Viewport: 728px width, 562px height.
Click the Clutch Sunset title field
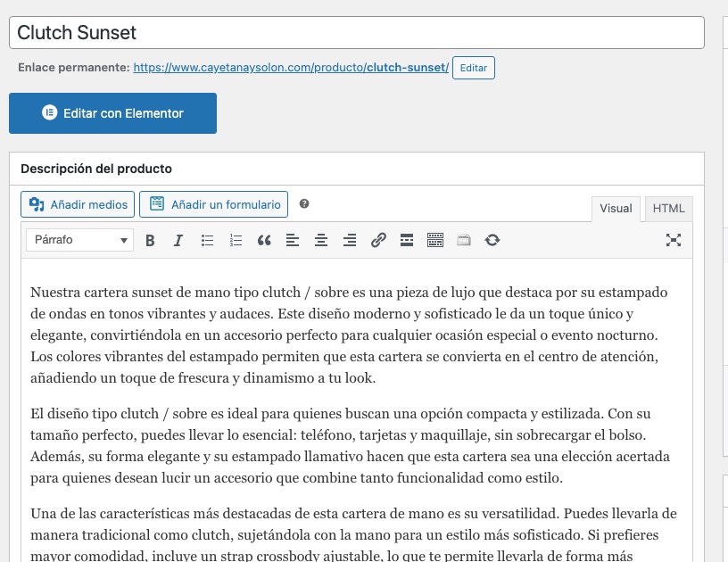357,32
